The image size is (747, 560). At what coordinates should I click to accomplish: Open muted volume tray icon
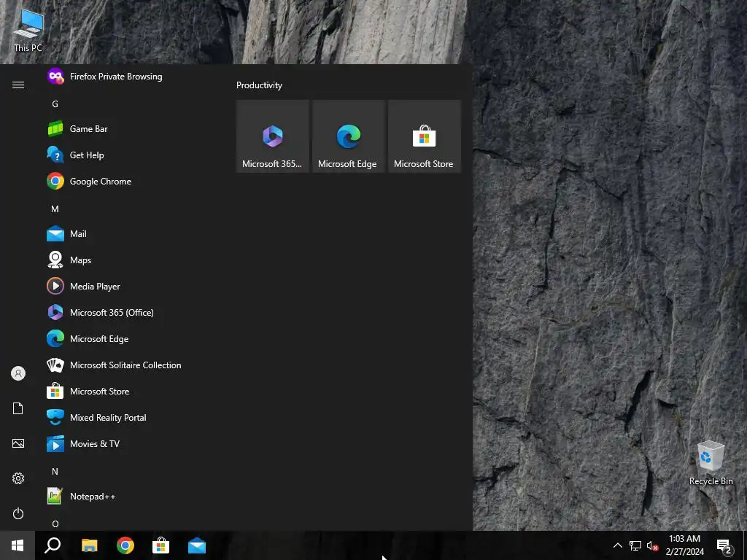tap(652, 545)
